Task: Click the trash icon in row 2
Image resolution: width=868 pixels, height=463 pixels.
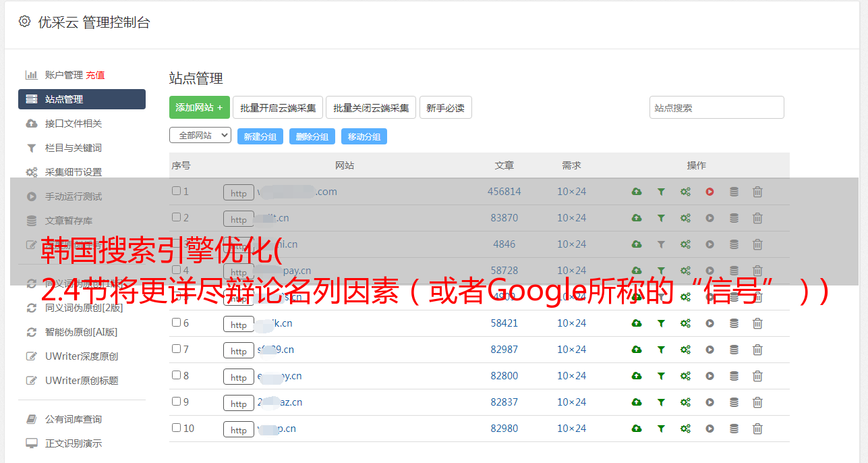Action: tap(757, 218)
